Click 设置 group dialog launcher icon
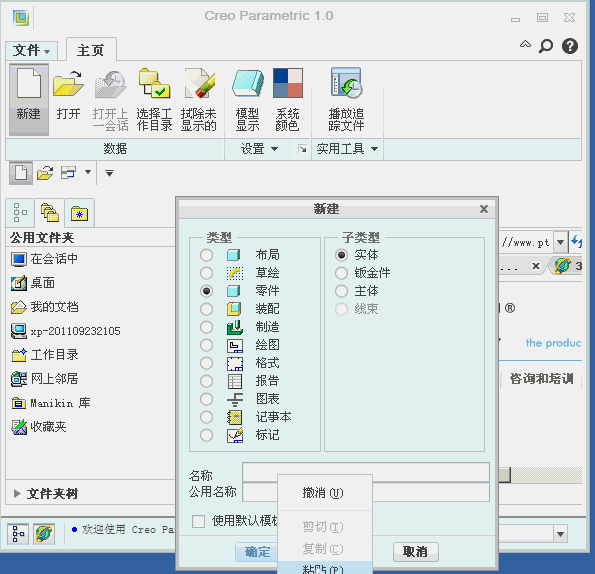Image resolution: width=595 pixels, height=574 pixels. [x=302, y=149]
